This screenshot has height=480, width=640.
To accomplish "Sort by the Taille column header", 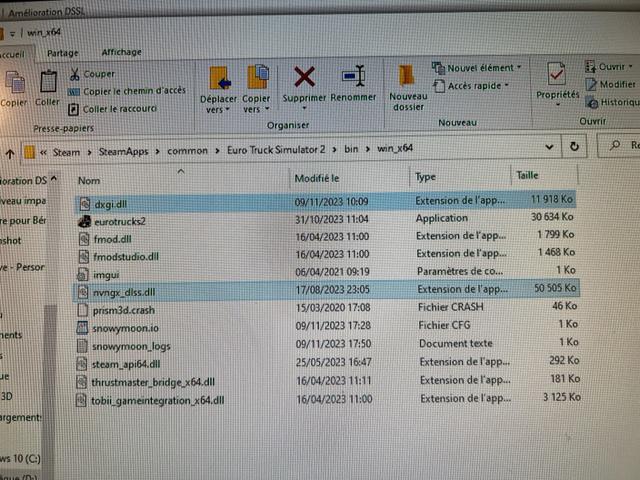I will (x=527, y=176).
